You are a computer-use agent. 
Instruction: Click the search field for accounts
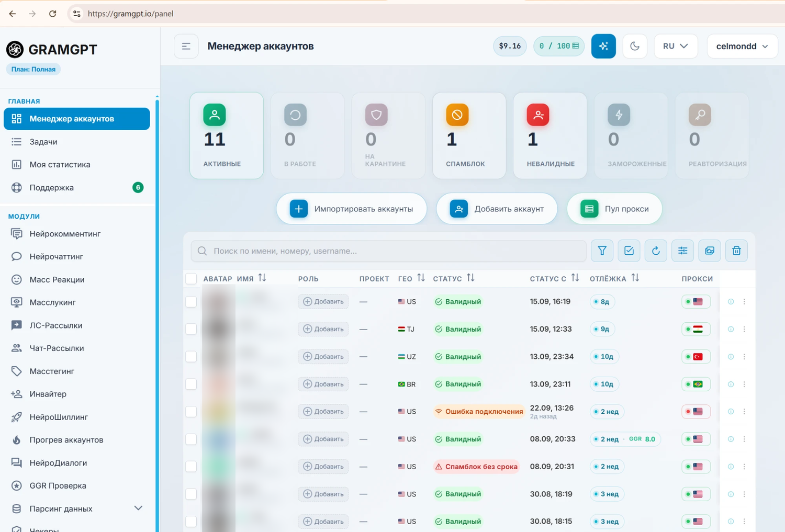pyautogui.click(x=388, y=251)
